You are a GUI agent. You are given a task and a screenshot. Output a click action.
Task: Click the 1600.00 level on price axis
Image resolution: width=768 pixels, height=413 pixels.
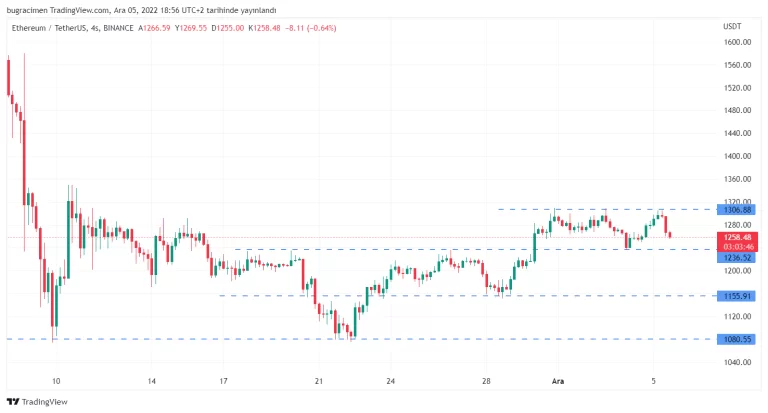[x=737, y=42]
